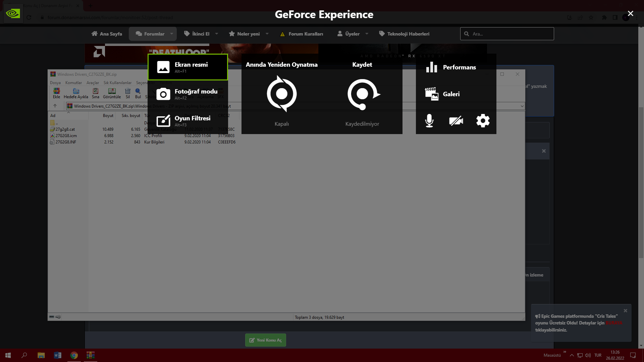Screen dimensions: 644x362
Task: Open Forum Kuralları page
Action: tap(302, 34)
